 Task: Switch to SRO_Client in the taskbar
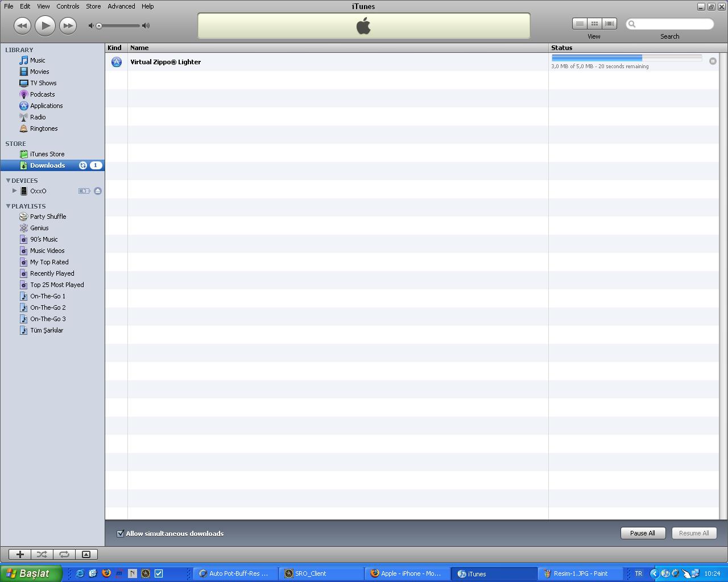322,573
